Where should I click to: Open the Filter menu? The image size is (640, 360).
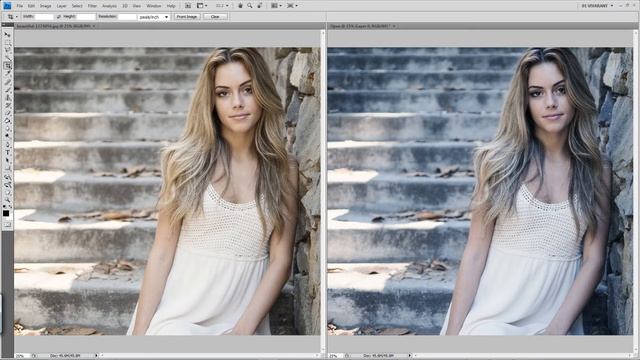(x=92, y=6)
